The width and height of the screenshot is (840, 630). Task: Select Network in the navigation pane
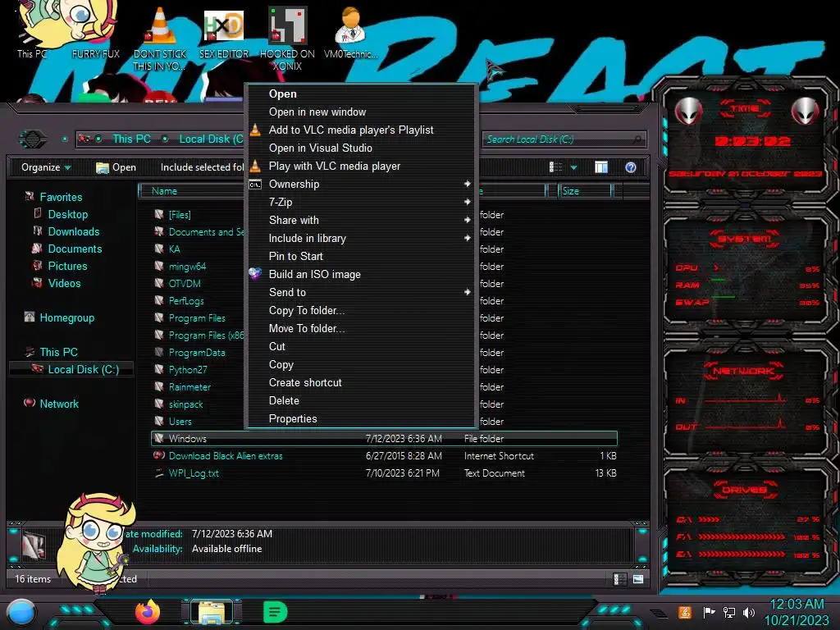point(59,404)
